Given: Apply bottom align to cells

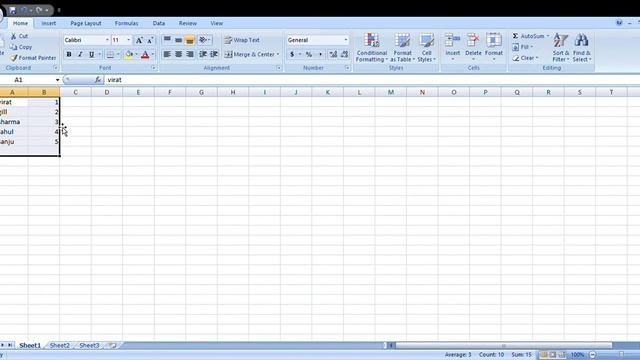Looking at the screenshot, I should 190,40.
